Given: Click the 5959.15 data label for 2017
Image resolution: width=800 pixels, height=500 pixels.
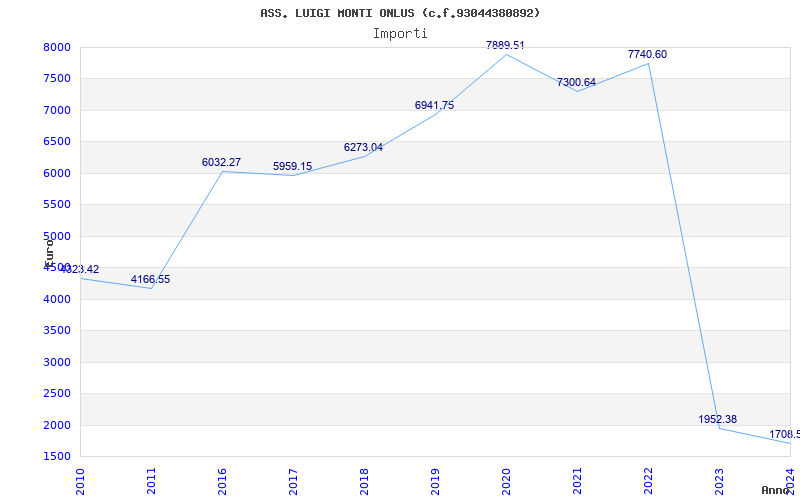Looking at the screenshot, I should click(292, 166).
